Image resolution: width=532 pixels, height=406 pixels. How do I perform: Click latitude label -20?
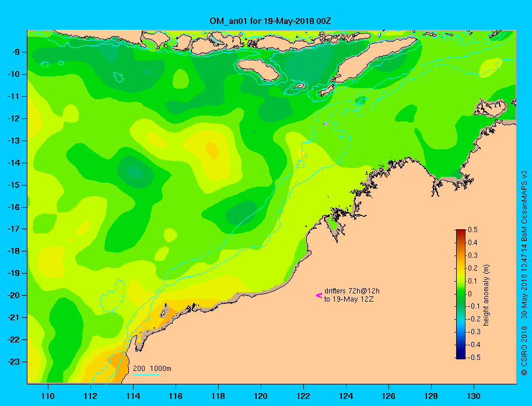13,295
